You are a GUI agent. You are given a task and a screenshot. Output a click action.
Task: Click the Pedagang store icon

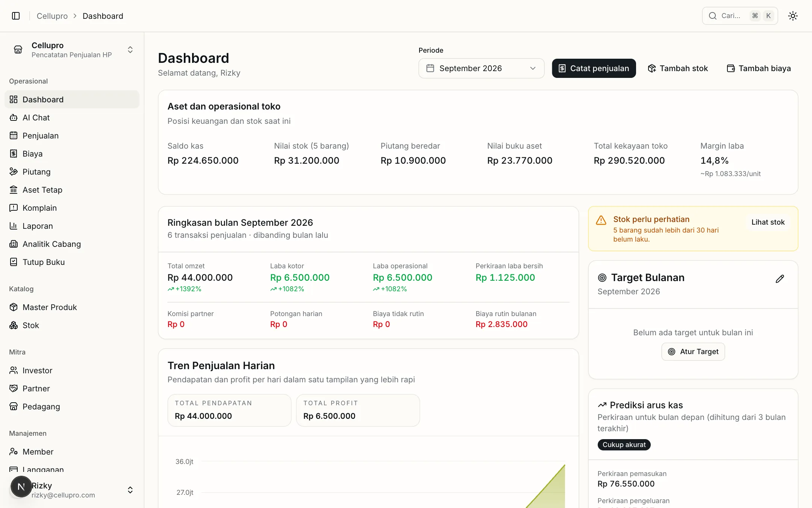point(14,406)
